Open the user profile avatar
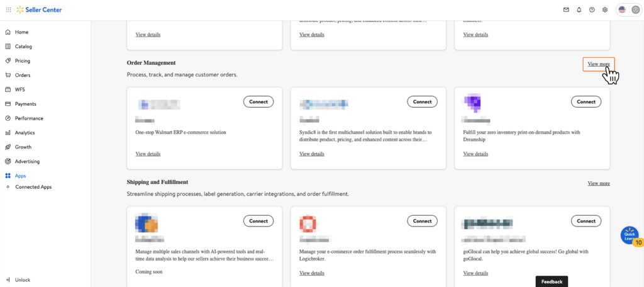 635,10
